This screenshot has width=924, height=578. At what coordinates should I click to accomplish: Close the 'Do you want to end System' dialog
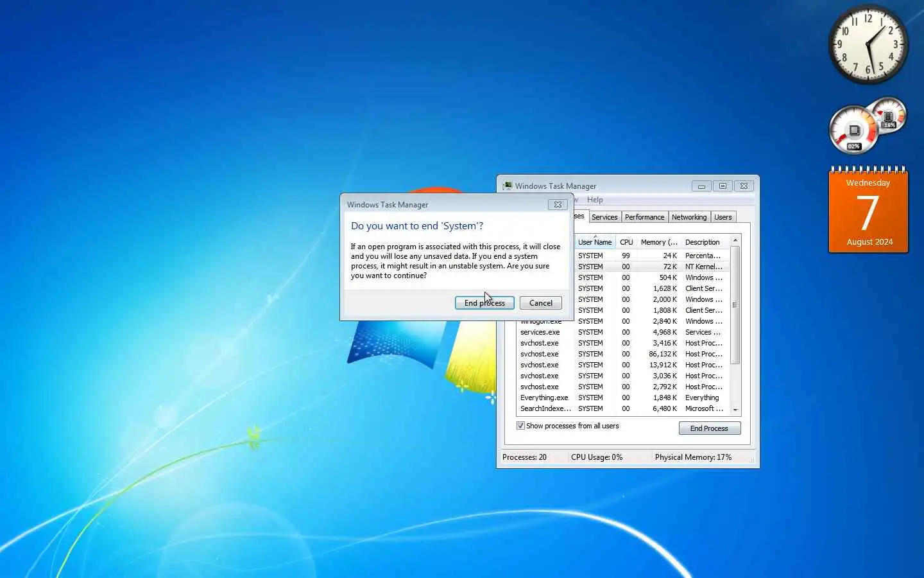(558, 204)
